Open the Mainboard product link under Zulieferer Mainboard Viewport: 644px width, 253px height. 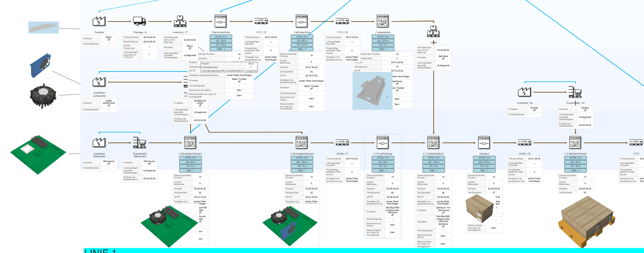[108, 162]
